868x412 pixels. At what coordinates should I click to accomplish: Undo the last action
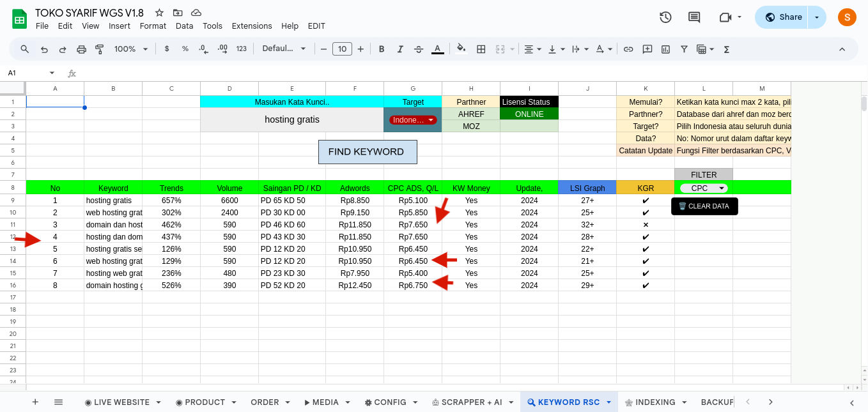click(x=44, y=49)
